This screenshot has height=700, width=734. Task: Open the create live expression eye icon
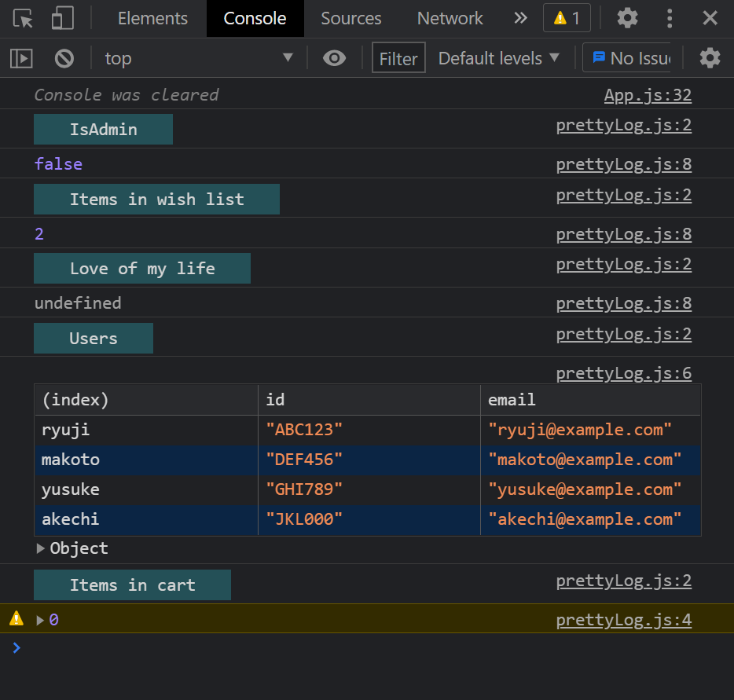[x=334, y=57]
